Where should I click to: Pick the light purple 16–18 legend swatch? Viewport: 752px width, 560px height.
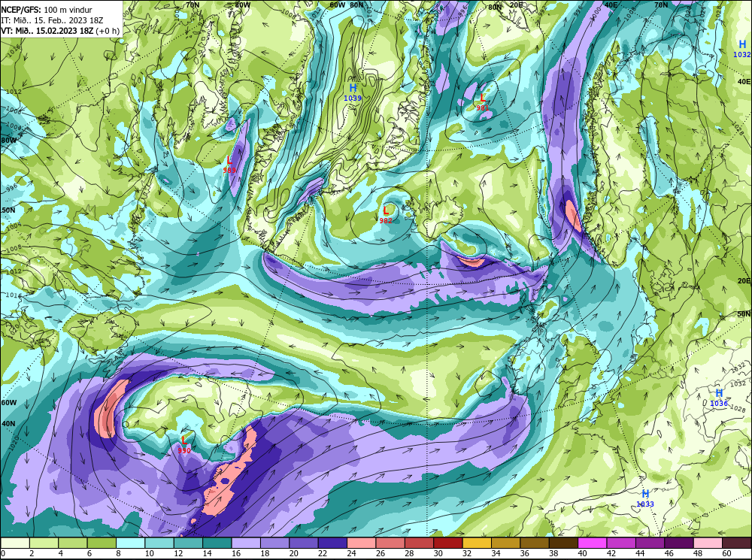tap(246, 543)
